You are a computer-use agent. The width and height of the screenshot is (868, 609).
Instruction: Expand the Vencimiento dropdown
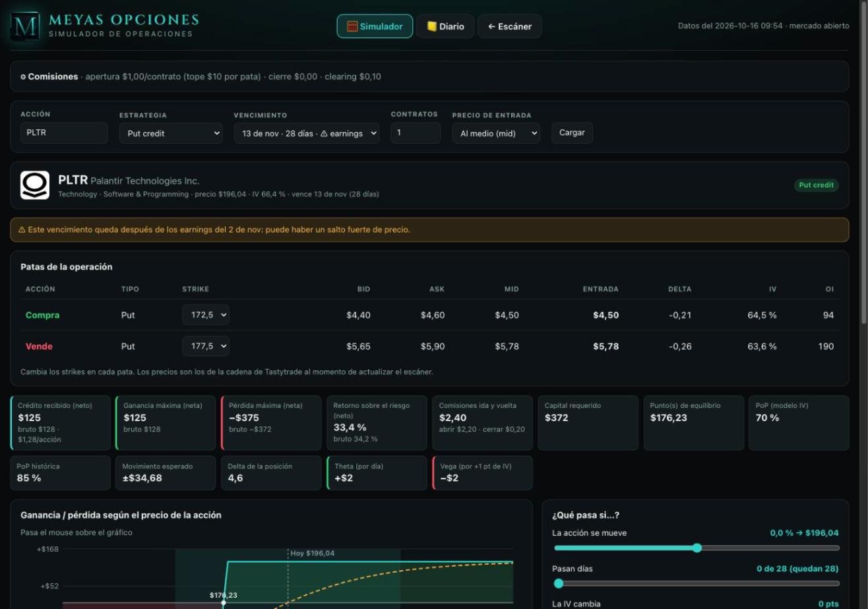[x=307, y=133]
